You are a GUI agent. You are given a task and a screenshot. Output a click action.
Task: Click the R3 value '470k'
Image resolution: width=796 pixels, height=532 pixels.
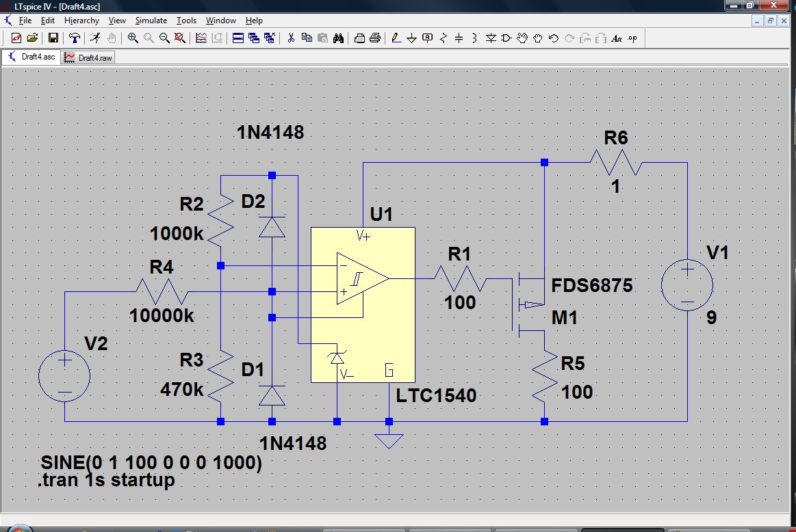click(182, 389)
